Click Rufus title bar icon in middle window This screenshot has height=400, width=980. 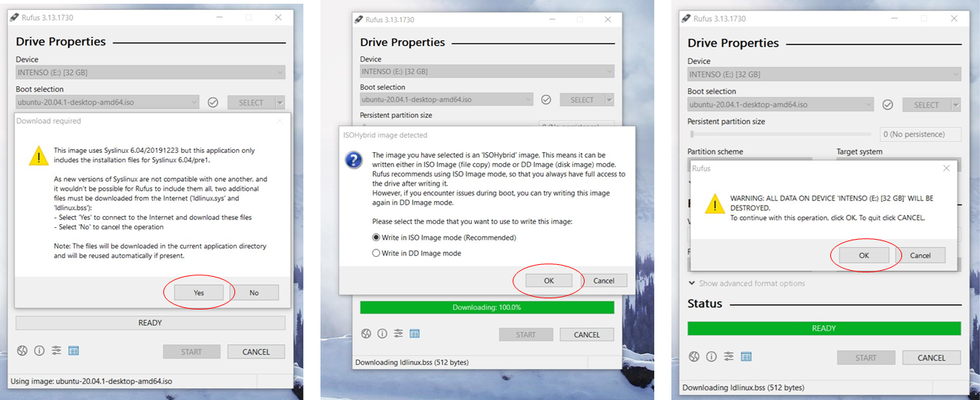tap(357, 19)
